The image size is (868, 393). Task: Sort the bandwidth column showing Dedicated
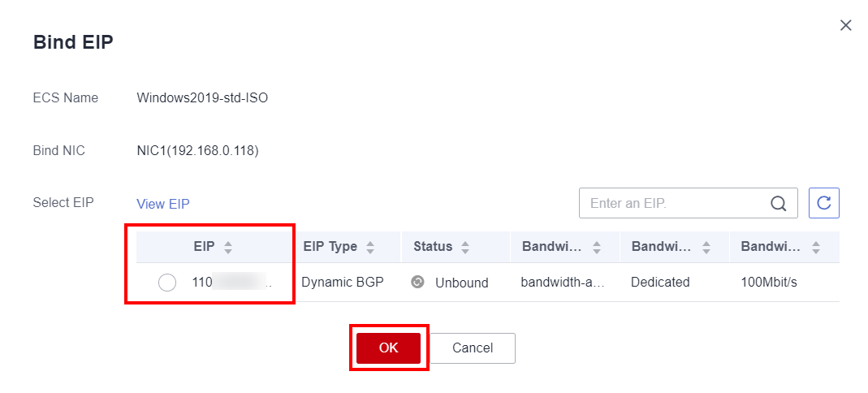[706, 247]
